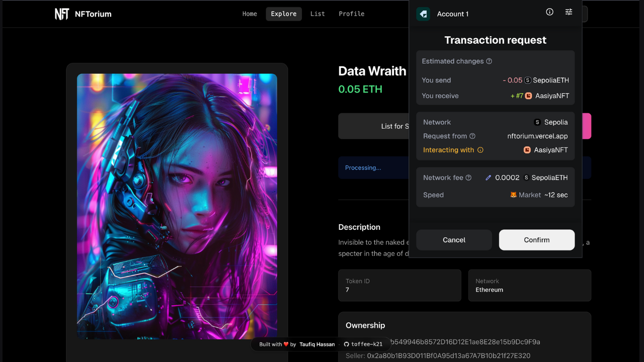Cancel the transaction request
Image resolution: width=644 pixels, height=362 pixels.
pos(454,240)
